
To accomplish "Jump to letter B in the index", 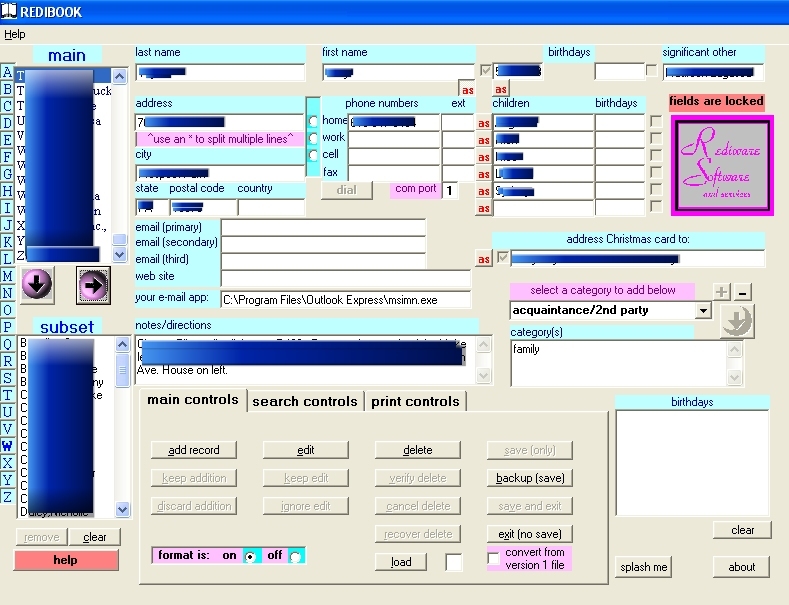I will click(7, 89).
